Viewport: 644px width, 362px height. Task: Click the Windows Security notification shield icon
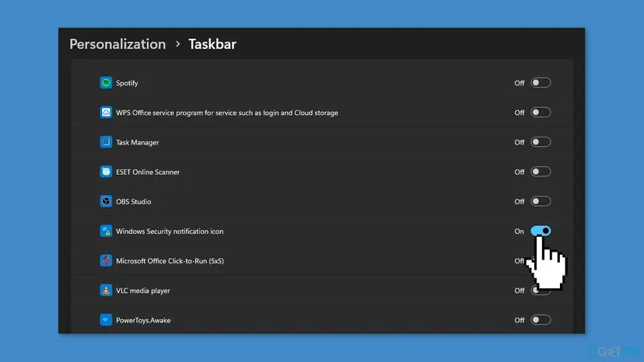click(106, 231)
